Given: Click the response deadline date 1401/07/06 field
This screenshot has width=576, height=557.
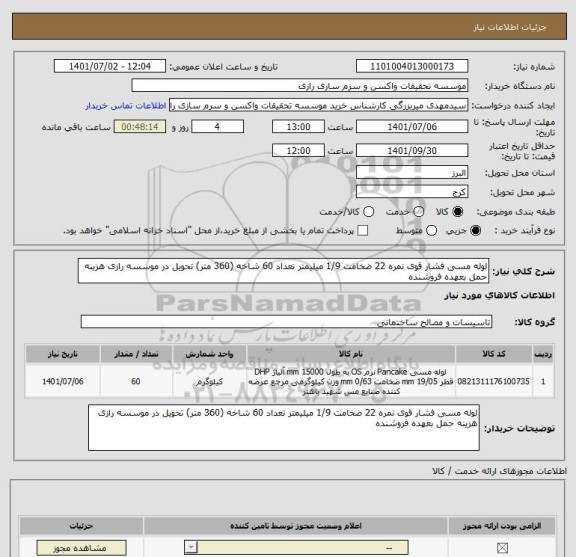Looking at the screenshot, I should [x=412, y=127].
